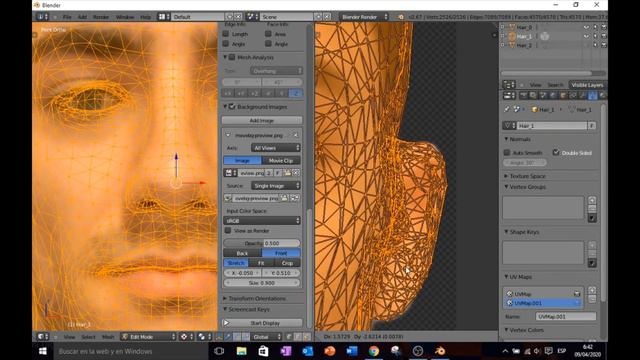Viewport: 640px width, 360px height.
Task: Select UVMap in the UV Maps list
Action: (x=543, y=294)
